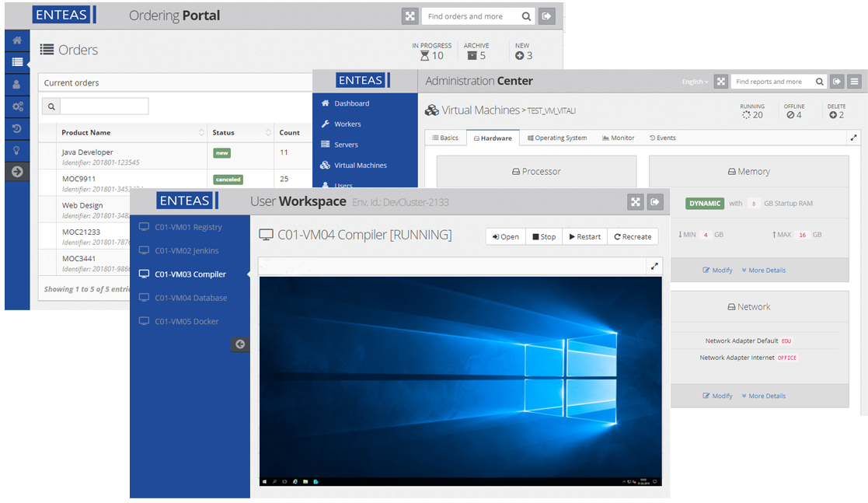Click the lightbulb icon in left sidebar
This screenshot has height=503, width=868.
pos(16,150)
